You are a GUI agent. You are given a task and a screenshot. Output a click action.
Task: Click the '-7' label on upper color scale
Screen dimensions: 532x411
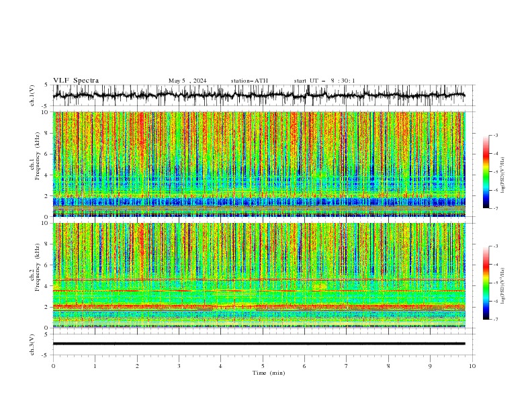pos(495,208)
